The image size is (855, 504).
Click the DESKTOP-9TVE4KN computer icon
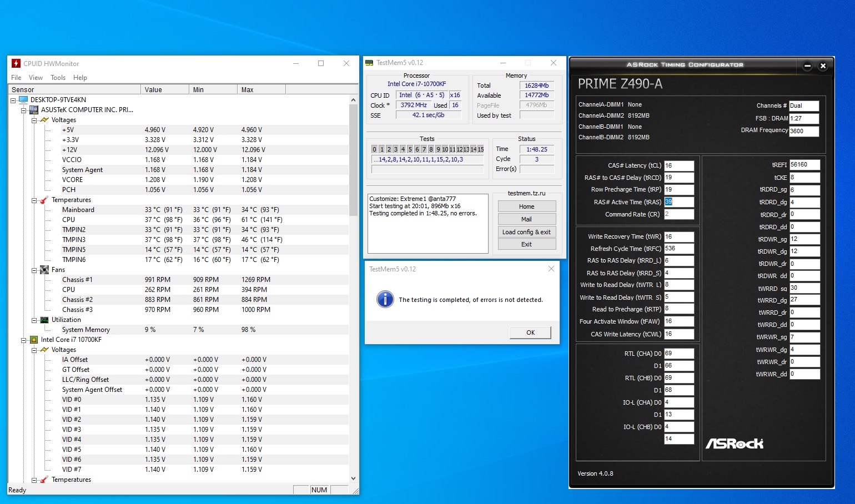23,100
